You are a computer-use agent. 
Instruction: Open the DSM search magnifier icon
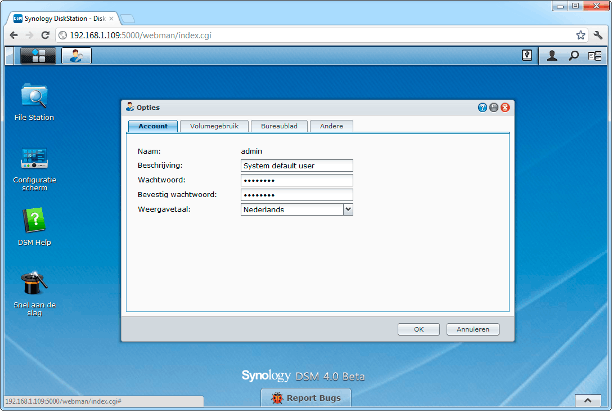point(573,56)
